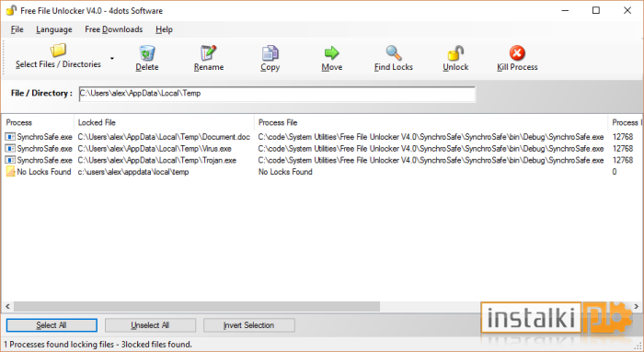The width and height of the screenshot is (644, 352).
Task: Click the Delete recycle bin icon
Action: (x=146, y=53)
